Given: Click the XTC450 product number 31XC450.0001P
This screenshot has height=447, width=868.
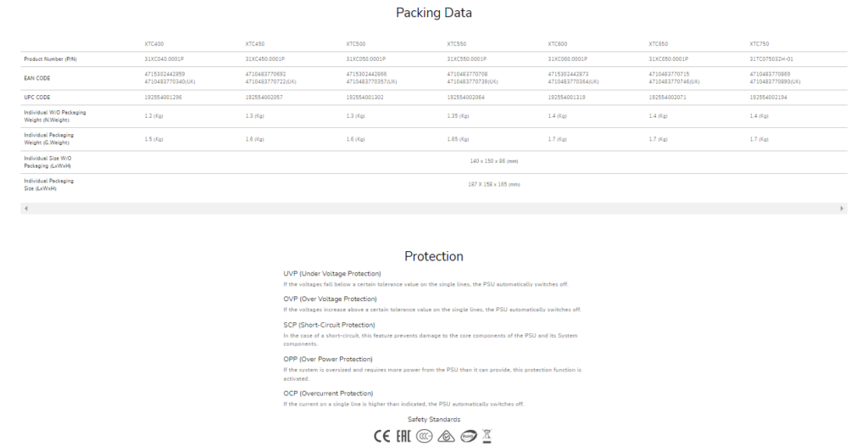Looking at the screenshot, I should coord(264,59).
